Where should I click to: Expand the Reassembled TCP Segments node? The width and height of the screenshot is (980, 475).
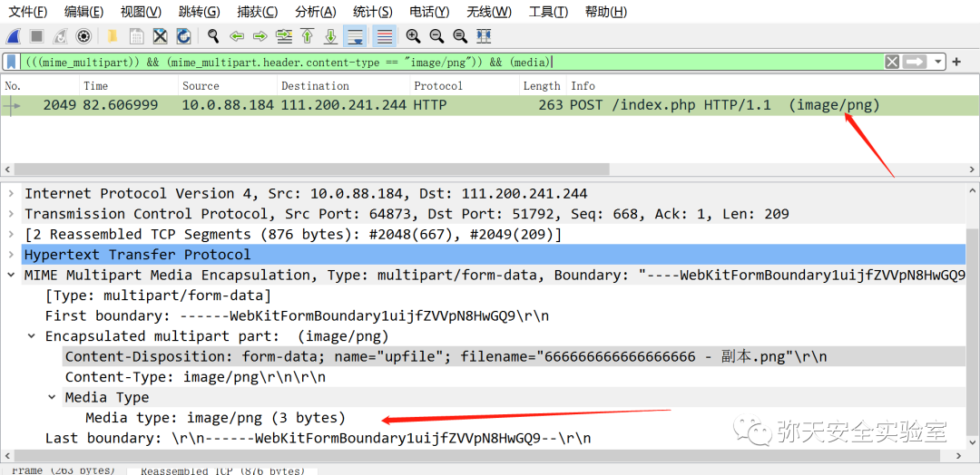pos(10,235)
